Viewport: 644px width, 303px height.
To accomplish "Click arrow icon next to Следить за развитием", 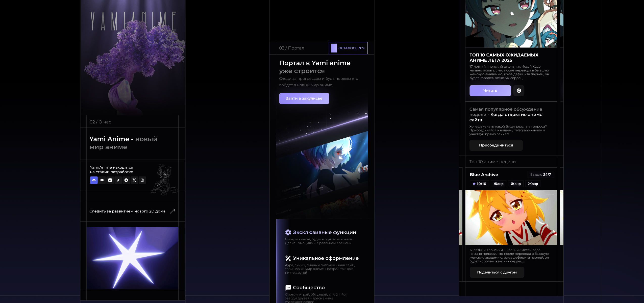I will click(172, 211).
